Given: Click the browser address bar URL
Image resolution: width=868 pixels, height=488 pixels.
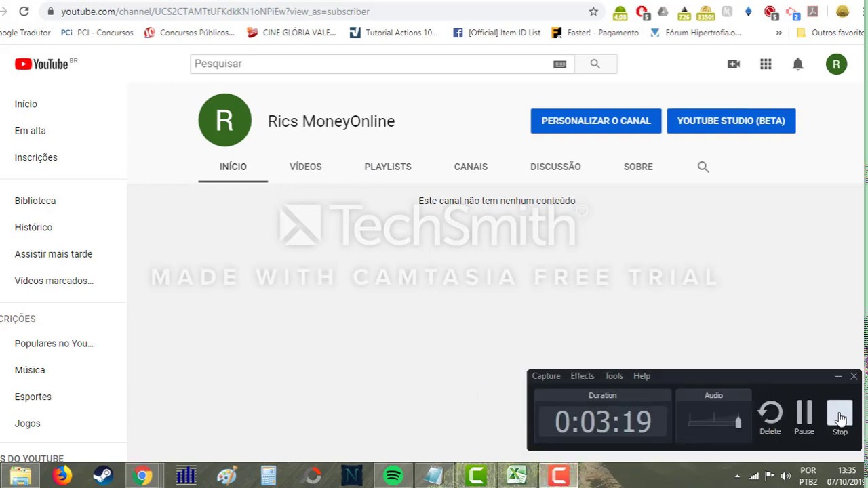Looking at the screenshot, I should click(215, 12).
